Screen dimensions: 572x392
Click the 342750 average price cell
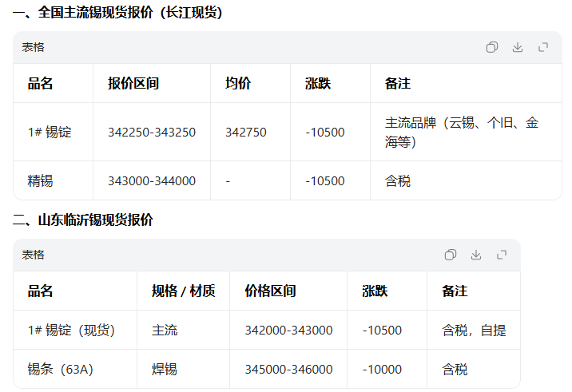(246, 133)
